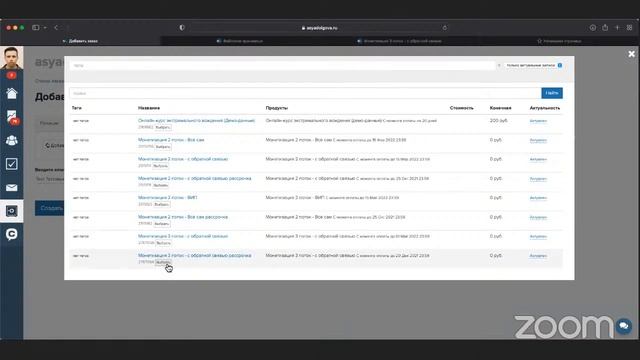The height and width of the screenshot is (360, 640).
Task: Toggle the Safari sidebar button
Action: pos(36,28)
